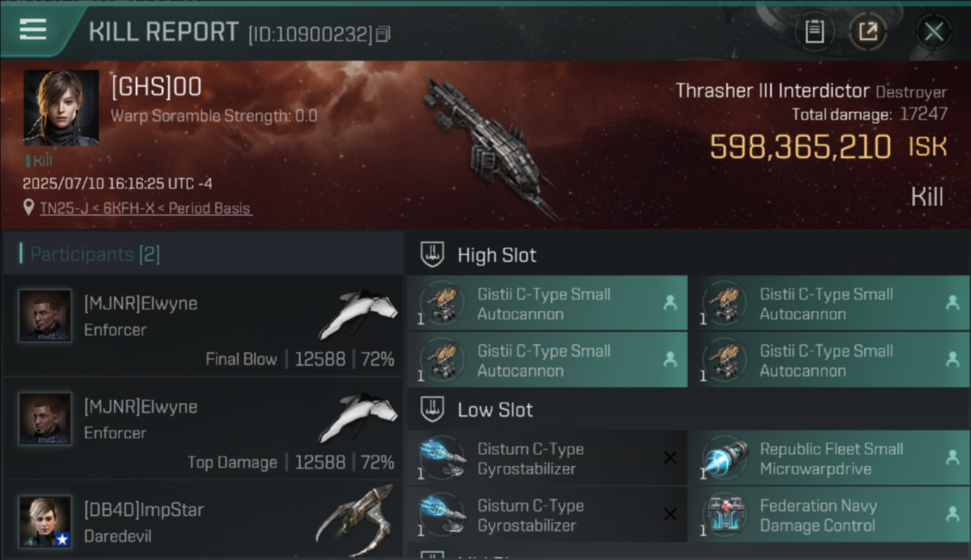Close the Kill Report window

(x=934, y=32)
